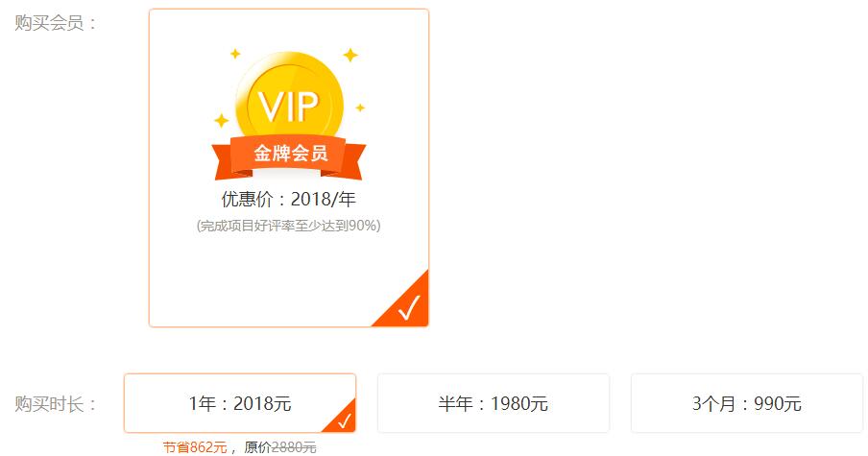Click the 完成项目好评率至少达到90% note

click(288, 226)
